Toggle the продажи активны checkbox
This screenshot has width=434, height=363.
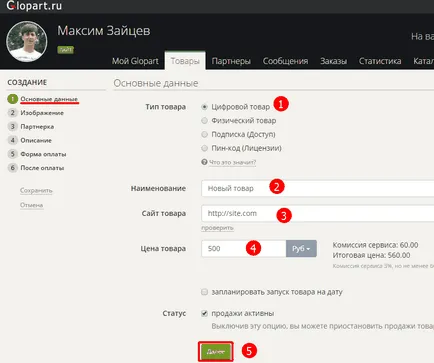click(204, 313)
